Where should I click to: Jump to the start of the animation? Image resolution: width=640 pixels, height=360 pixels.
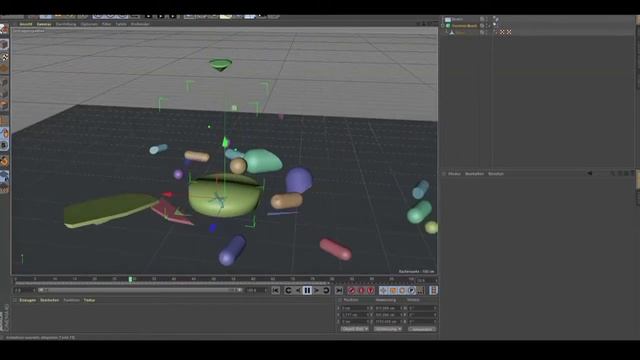(276, 290)
